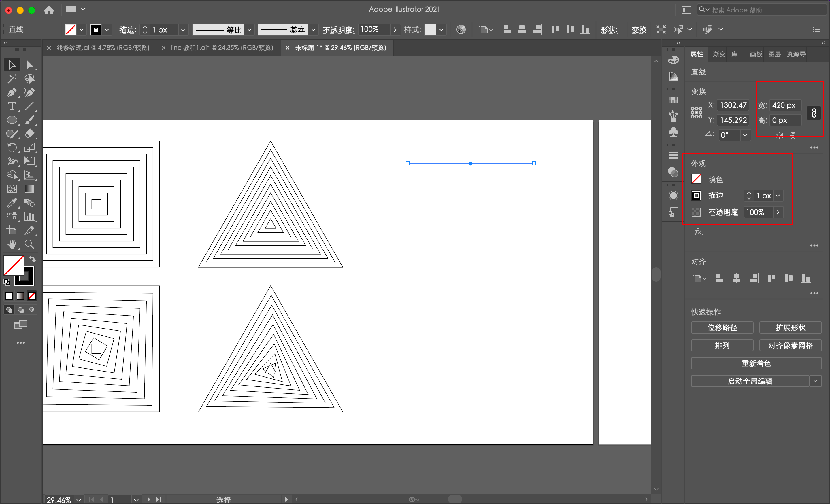Enable Draw Normal mode
This screenshot has height=504, width=830.
(9, 309)
